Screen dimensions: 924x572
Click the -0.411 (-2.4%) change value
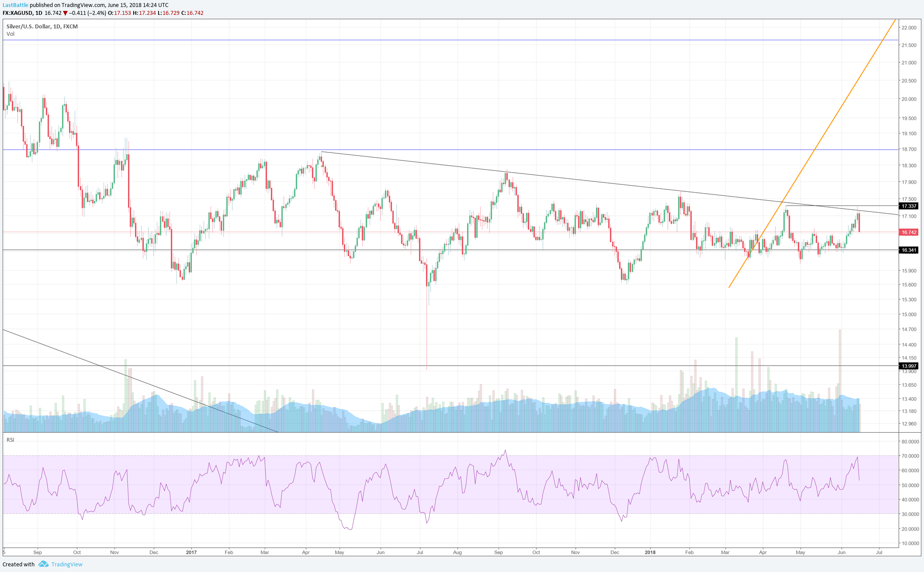tap(88, 13)
